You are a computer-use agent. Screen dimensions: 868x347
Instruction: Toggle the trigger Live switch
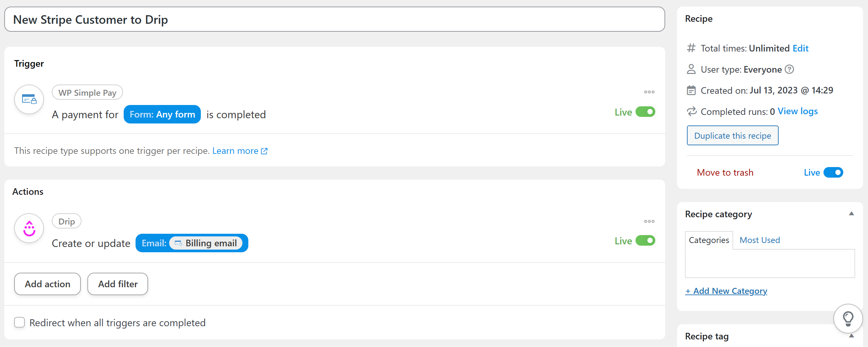(x=645, y=112)
